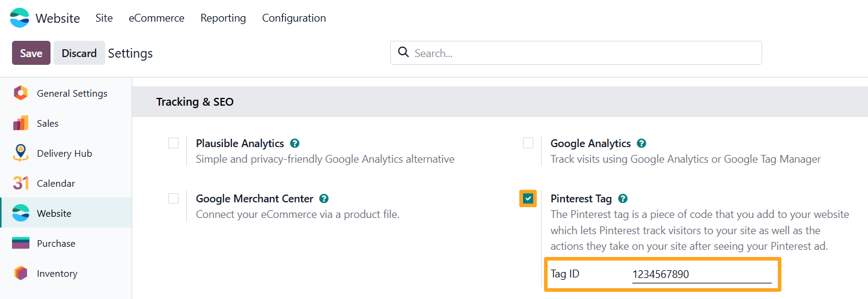Image resolution: width=868 pixels, height=299 pixels.
Task: Click the Pinterest Tag label
Action: (x=581, y=198)
